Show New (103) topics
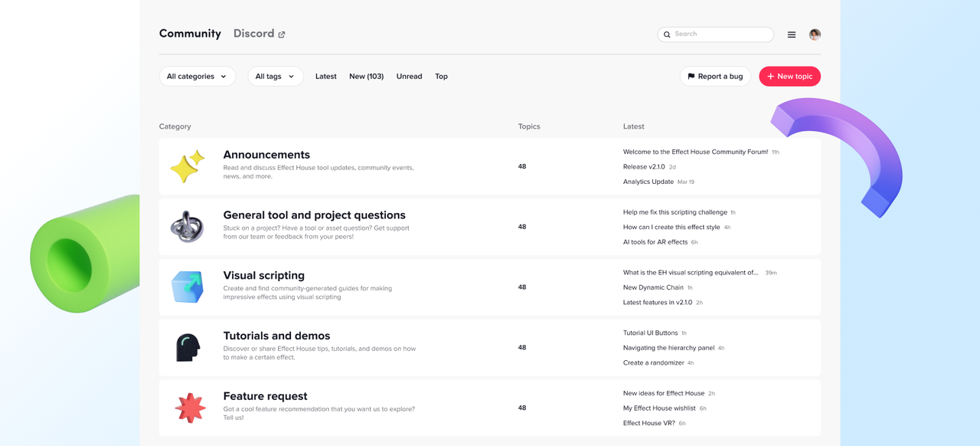The height and width of the screenshot is (446, 980). click(366, 77)
